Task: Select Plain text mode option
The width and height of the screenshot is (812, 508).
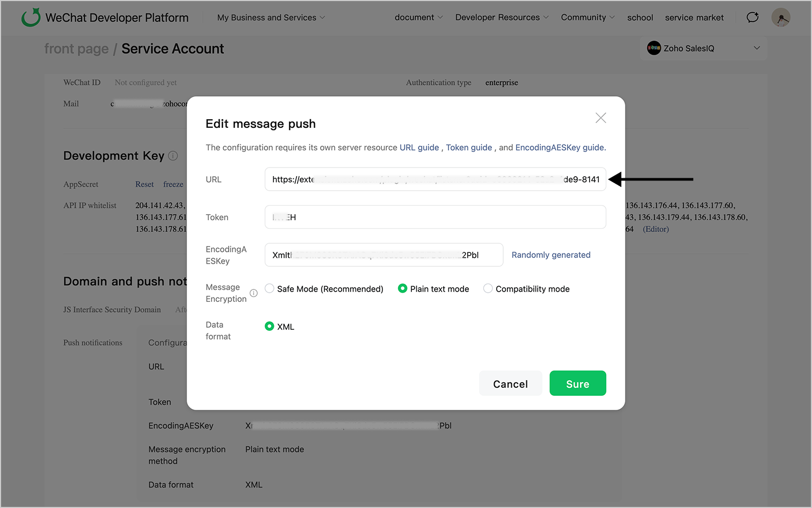Action: coord(402,289)
